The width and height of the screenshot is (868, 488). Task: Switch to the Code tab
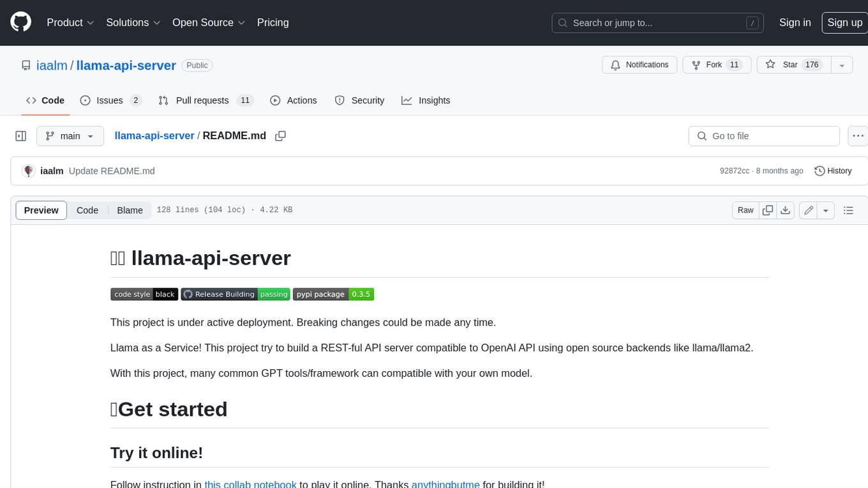(45, 100)
